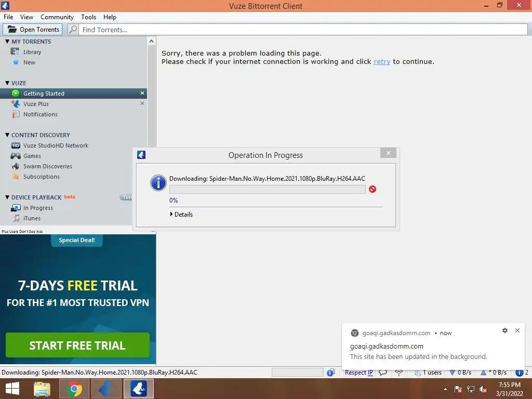Click the Games controller icon
Screen dimensions: 532x399
click(x=16, y=156)
